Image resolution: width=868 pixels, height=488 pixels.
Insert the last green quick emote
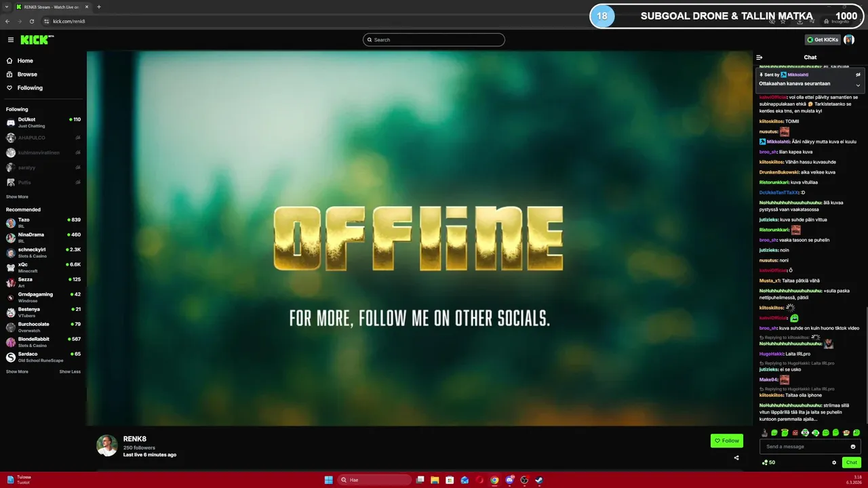pyautogui.click(x=856, y=432)
